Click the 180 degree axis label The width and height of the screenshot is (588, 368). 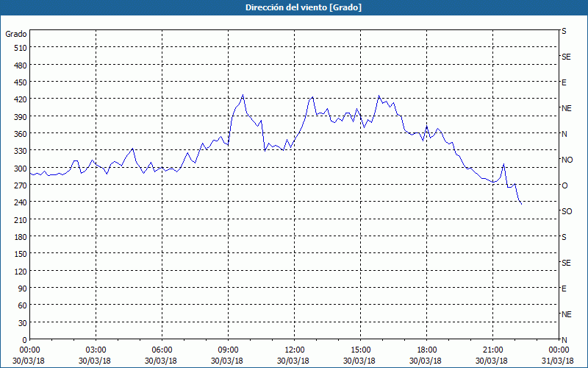[x=21, y=237]
